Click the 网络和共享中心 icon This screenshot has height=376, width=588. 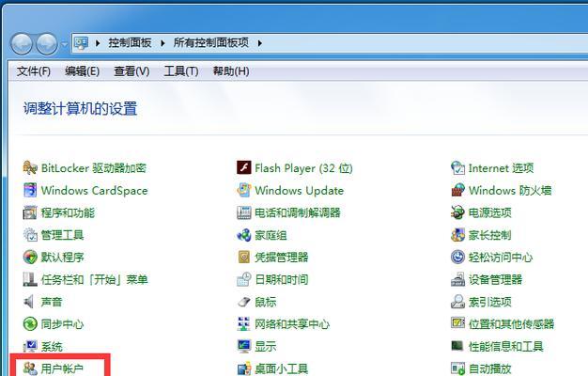(244, 324)
